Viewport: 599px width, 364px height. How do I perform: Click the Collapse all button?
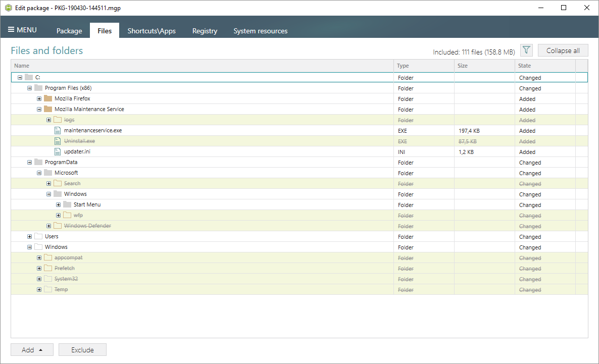[563, 50]
